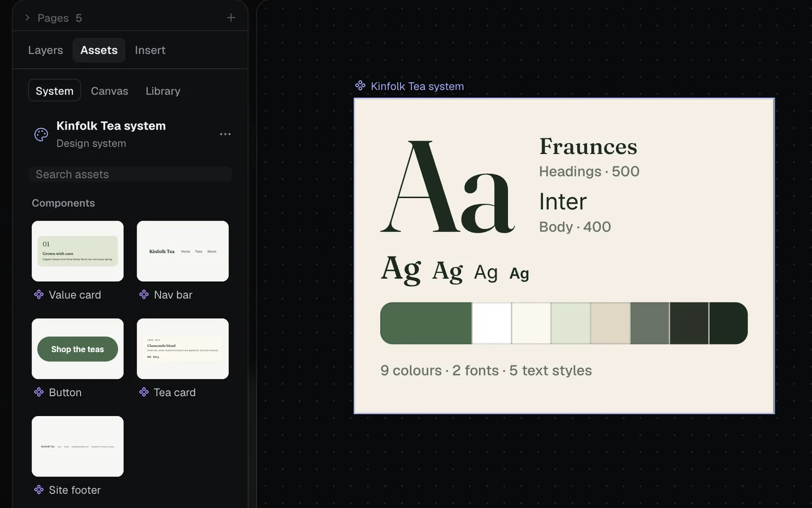Expand the Pages section chevron

coord(27,18)
